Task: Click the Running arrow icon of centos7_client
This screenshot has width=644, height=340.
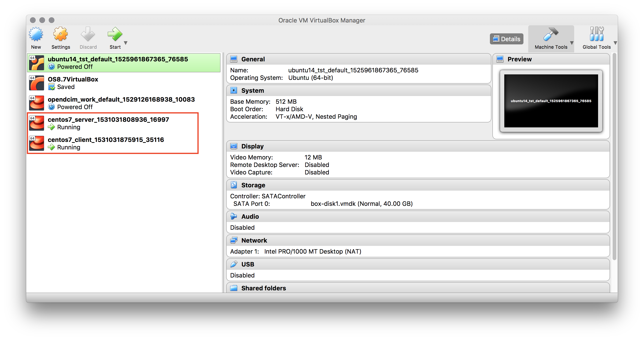Action: 51,147
